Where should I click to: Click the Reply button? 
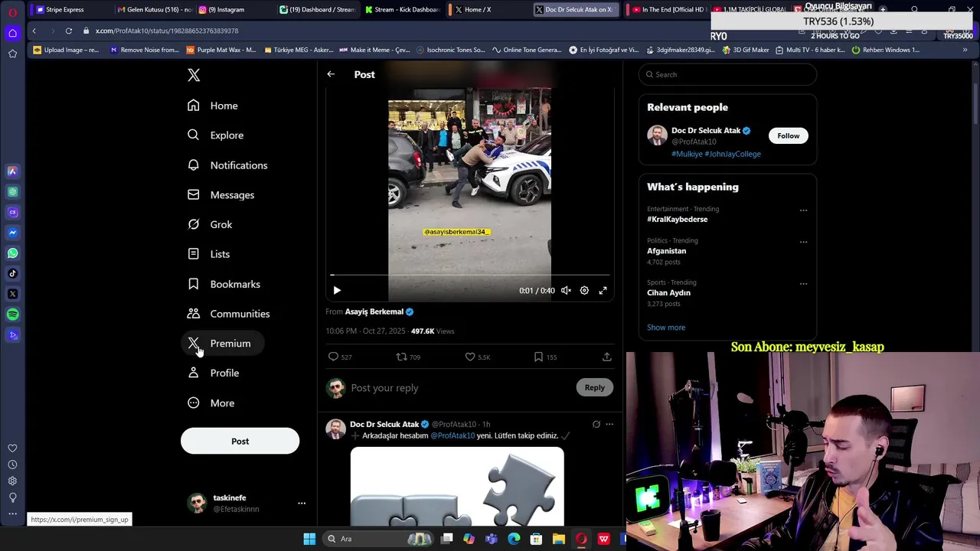point(595,388)
